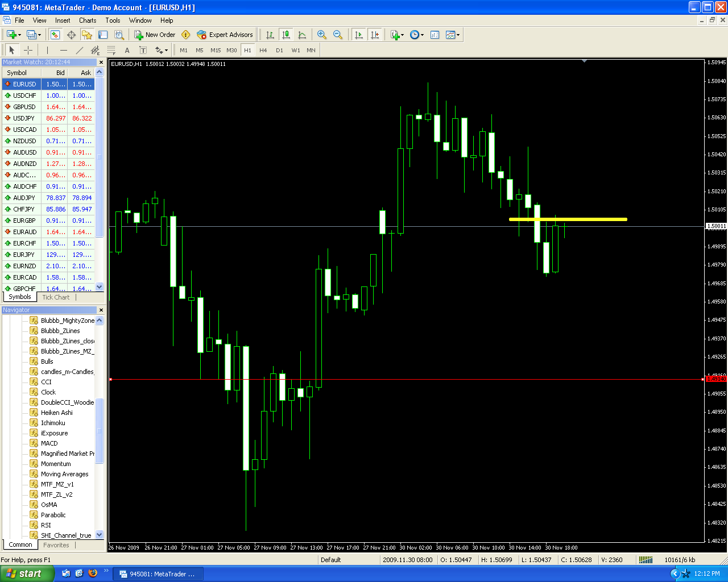
Task: Switch to M1 timeframe
Action: [184, 50]
